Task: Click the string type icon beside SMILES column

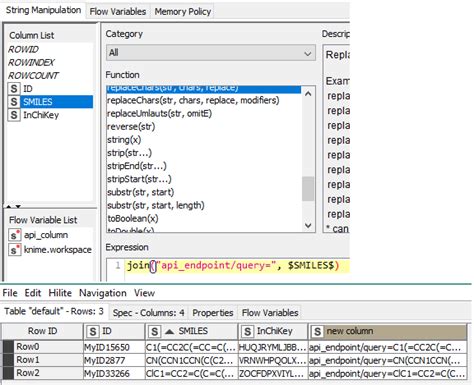Action: pos(14,102)
